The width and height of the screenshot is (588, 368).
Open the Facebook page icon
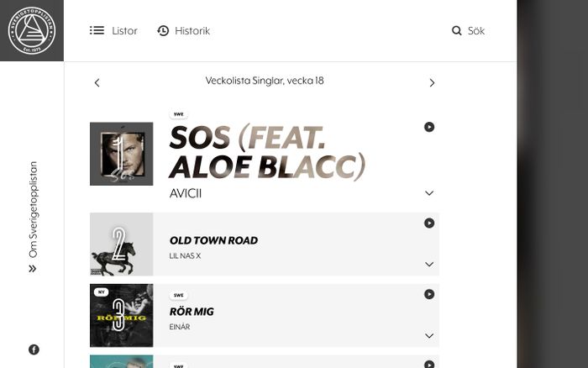pos(34,350)
